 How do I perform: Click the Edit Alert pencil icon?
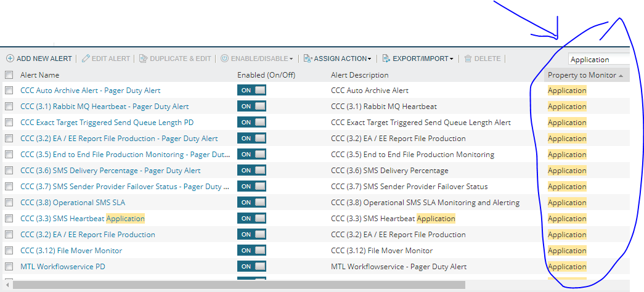pos(86,59)
